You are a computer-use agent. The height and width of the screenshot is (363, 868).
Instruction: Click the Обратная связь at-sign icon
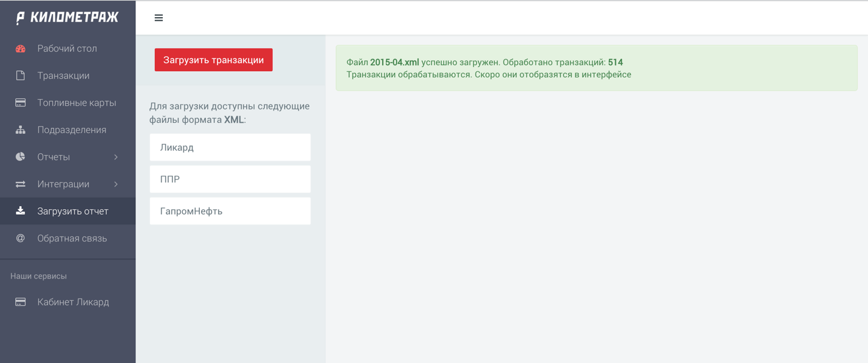click(21, 238)
